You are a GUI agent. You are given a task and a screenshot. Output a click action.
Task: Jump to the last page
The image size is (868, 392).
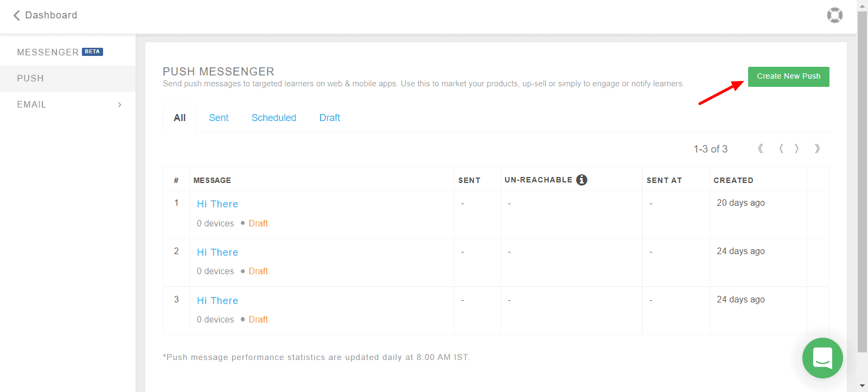817,149
